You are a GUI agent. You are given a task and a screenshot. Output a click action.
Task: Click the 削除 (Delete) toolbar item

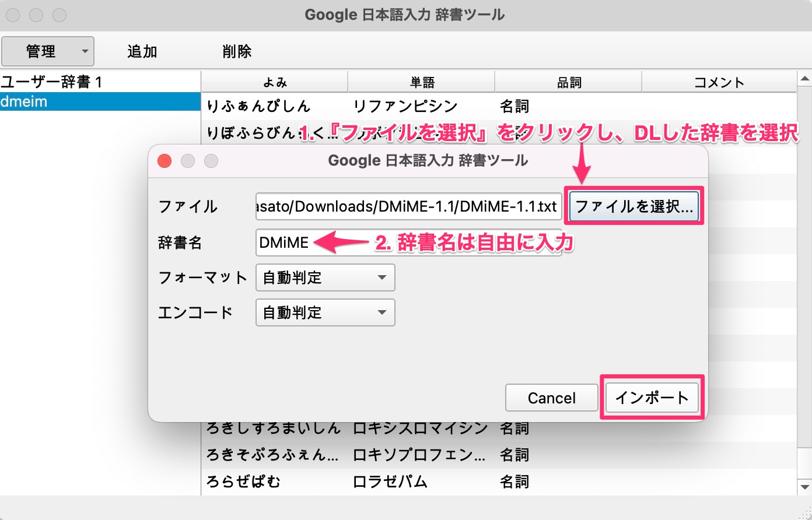pos(236,51)
